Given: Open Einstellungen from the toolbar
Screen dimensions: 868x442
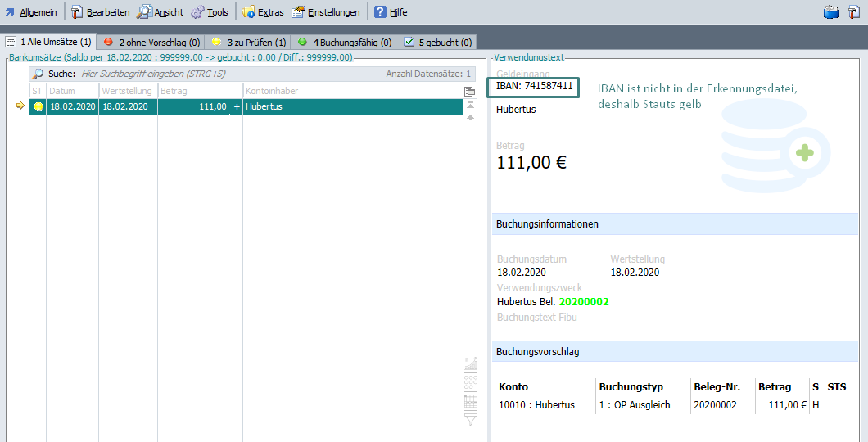Looking at the screenshot, I should [x=326, y=12].
